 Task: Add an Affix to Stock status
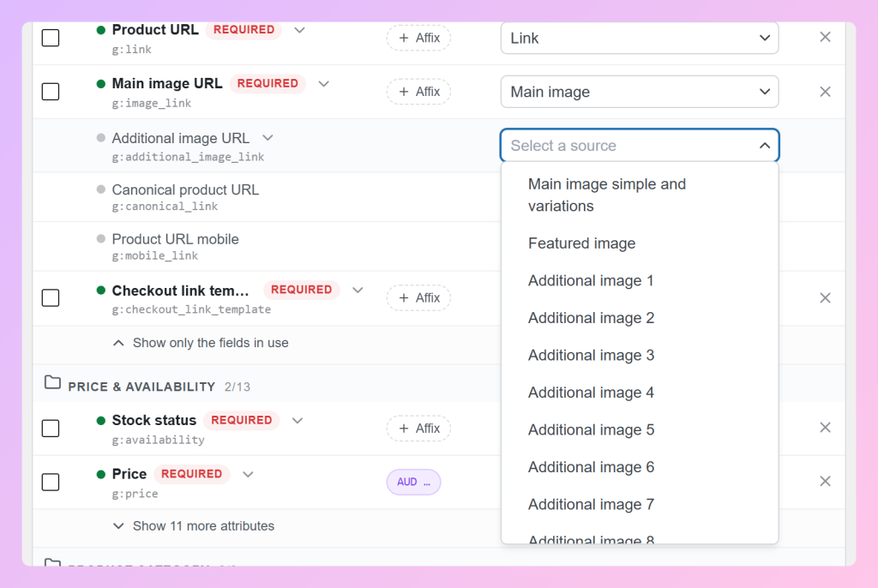point(418,429)
